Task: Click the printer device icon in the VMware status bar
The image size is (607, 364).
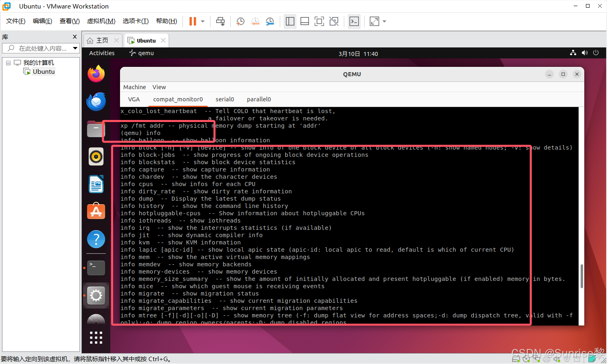Action: (x=547, y=358)
